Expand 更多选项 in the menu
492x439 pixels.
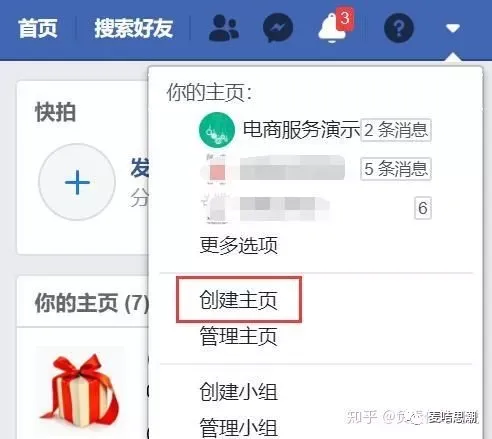(x=239, y=245)
